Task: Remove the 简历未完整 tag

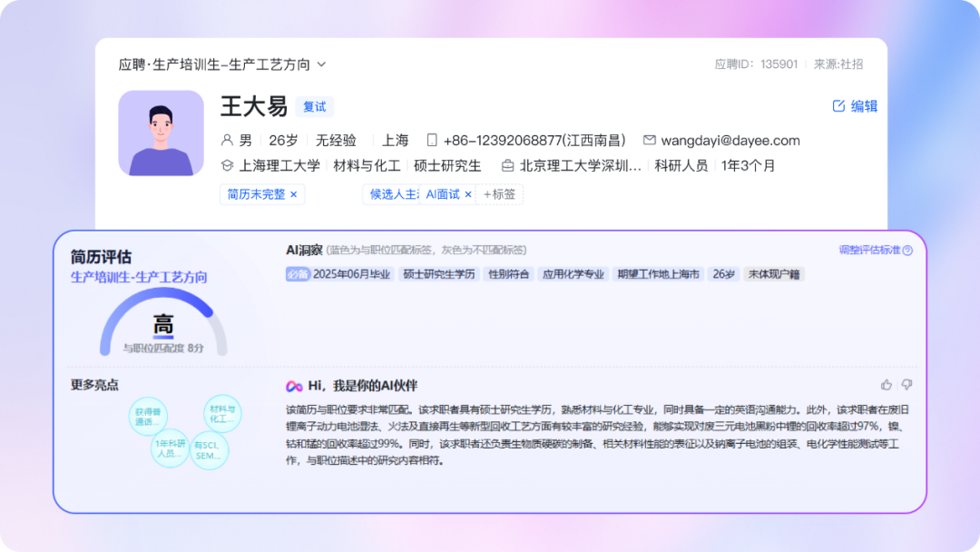Action: coord(293,194)
